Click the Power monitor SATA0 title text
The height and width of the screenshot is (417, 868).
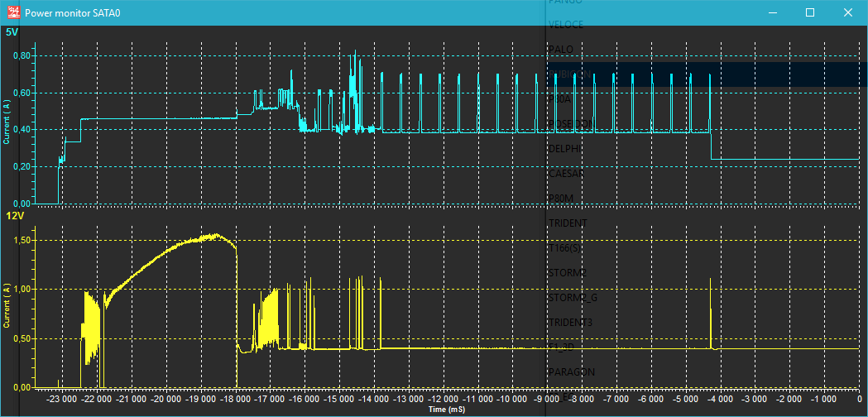click(x=79, y=13)
